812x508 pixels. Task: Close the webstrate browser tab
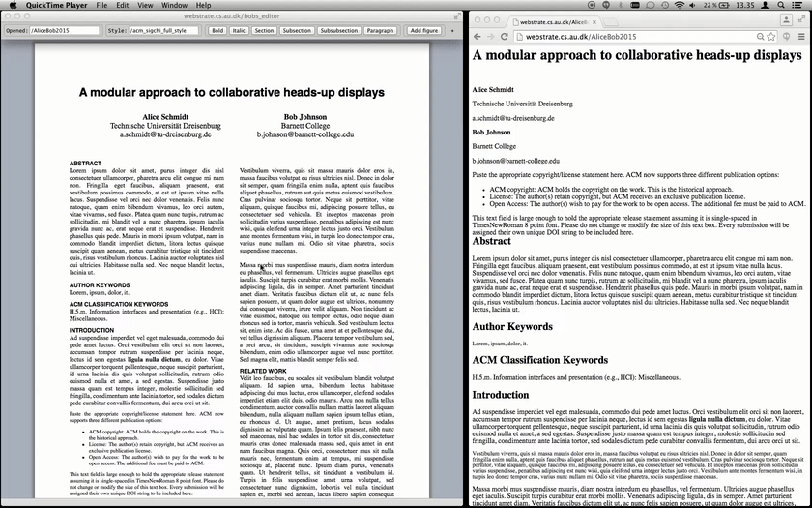coord(594,22)
